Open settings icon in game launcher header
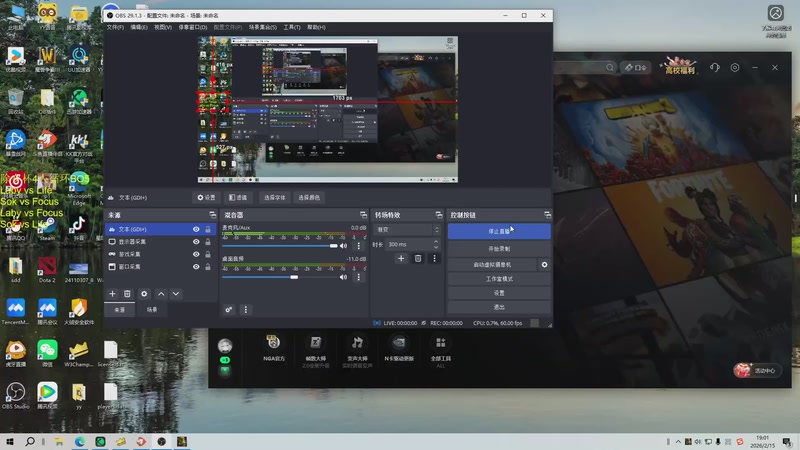Viewport: 800px width, 450px height. click(735, 67)
